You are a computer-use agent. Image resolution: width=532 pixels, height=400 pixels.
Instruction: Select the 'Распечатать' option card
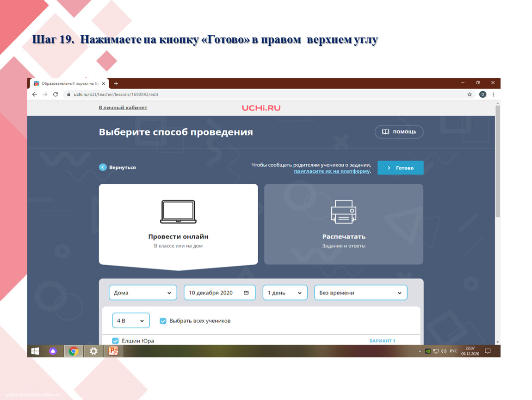[x=343, y=225]
